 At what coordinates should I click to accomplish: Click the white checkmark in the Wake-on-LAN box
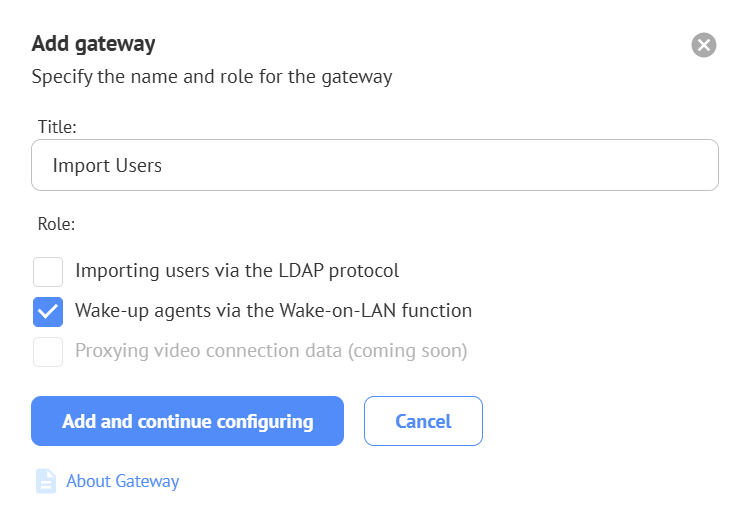48,312
